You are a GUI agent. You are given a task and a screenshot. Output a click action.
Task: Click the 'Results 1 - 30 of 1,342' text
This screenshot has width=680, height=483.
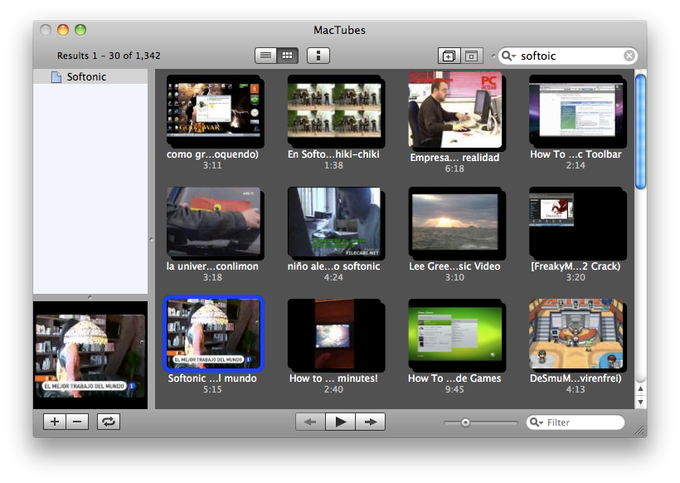pyautogui.click(x=109, y=55)
